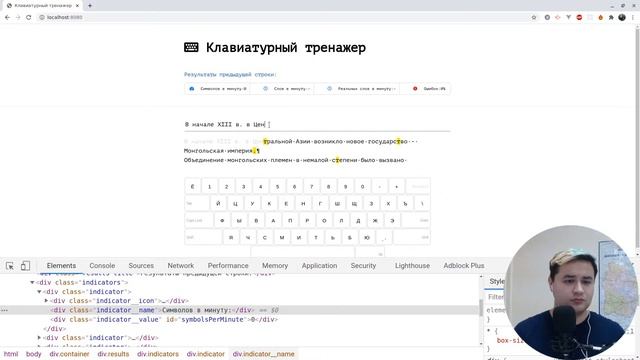640x360 pixels.
Task: Open the Adblock Plus red extension icon
Action: pos(579,17)
